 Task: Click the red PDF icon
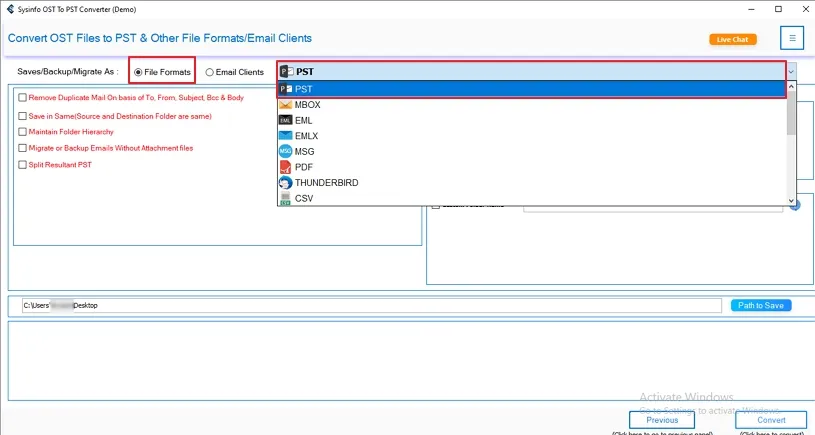point(285,167)
